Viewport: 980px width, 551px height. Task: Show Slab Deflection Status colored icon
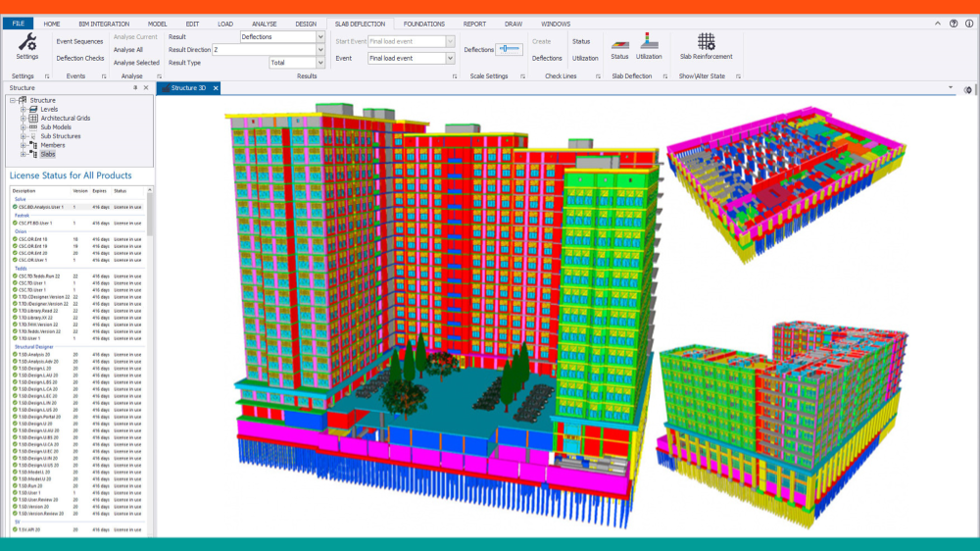pyautogui.click(x=619, y=43)
